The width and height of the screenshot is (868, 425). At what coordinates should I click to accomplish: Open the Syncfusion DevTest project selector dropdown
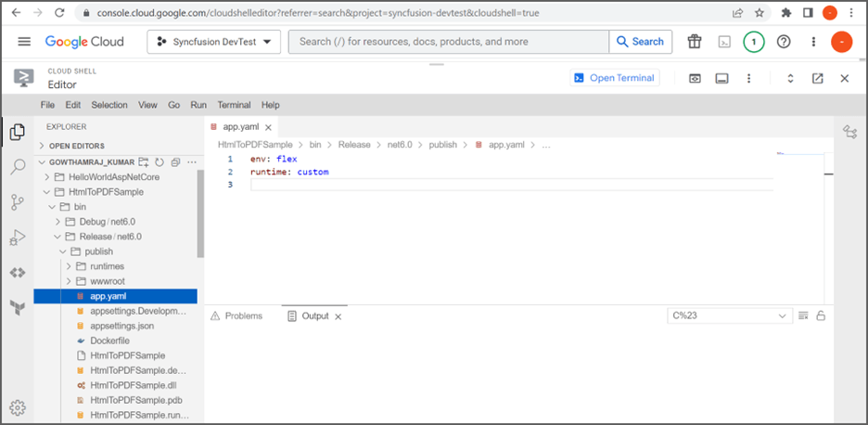click(213, 42)
